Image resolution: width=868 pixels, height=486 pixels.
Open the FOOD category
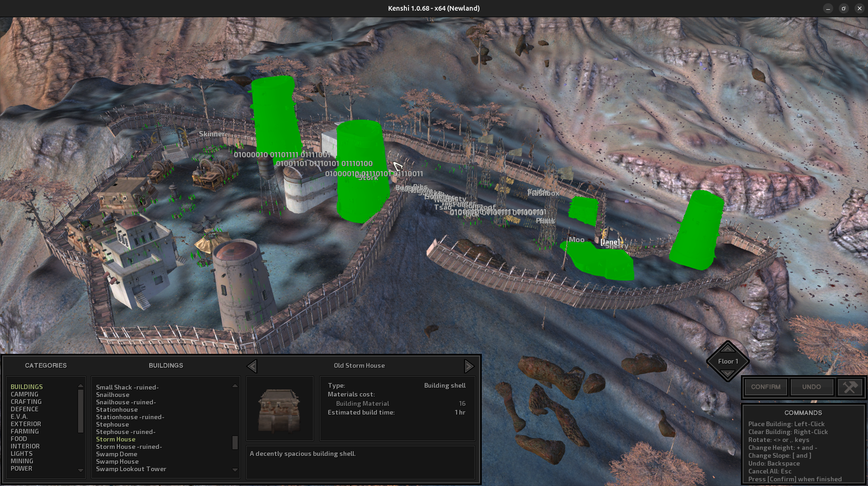click(19, 439)
